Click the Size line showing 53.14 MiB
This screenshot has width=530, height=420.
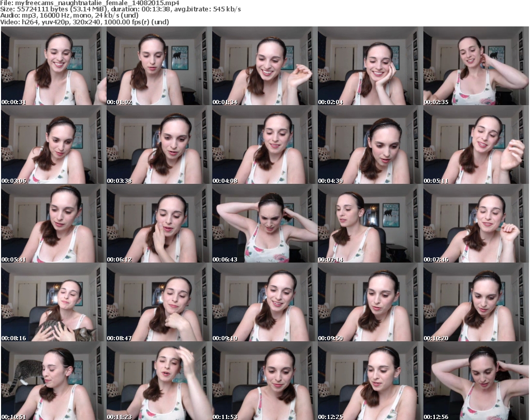(x=120, y=9)
